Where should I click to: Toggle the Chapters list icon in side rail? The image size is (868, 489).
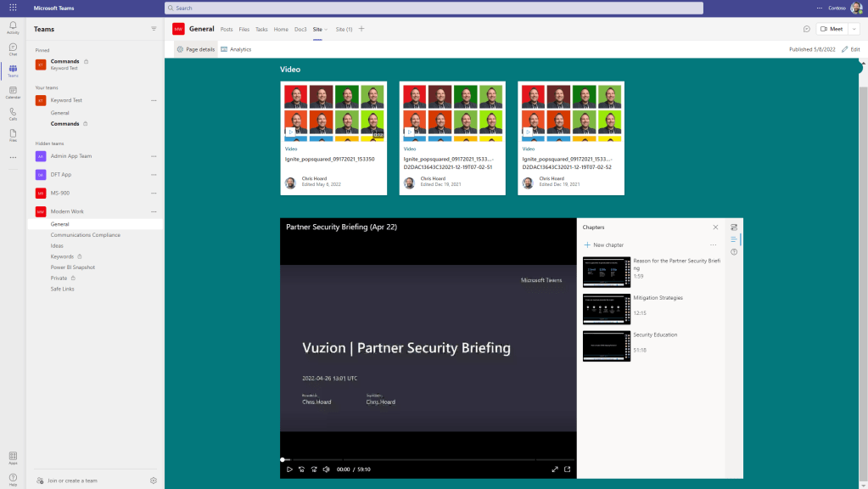pos(734,239)
